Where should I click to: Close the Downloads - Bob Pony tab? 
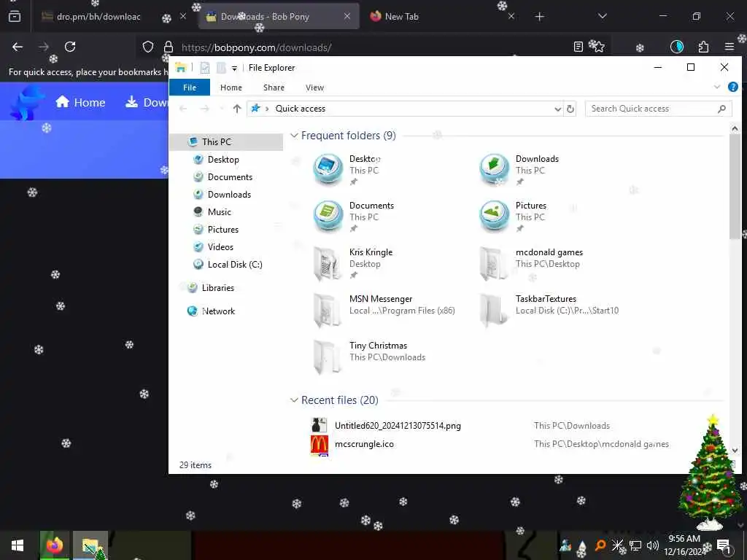coord(347,16)
